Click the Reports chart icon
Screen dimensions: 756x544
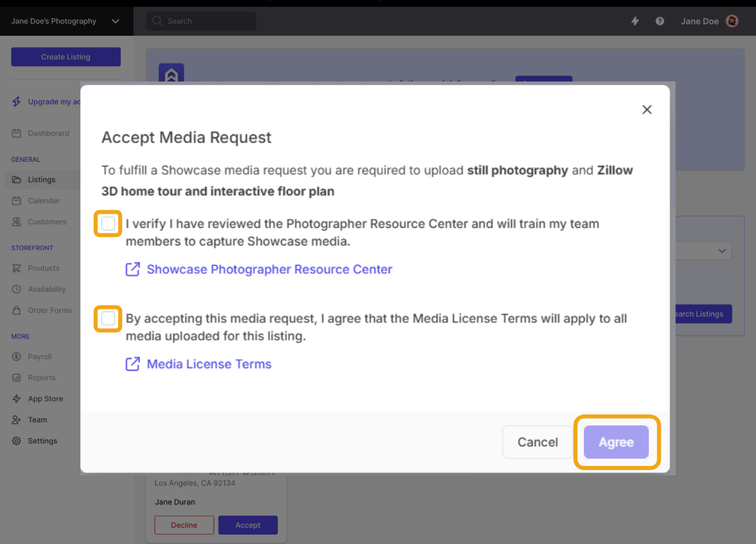[16, 377]
